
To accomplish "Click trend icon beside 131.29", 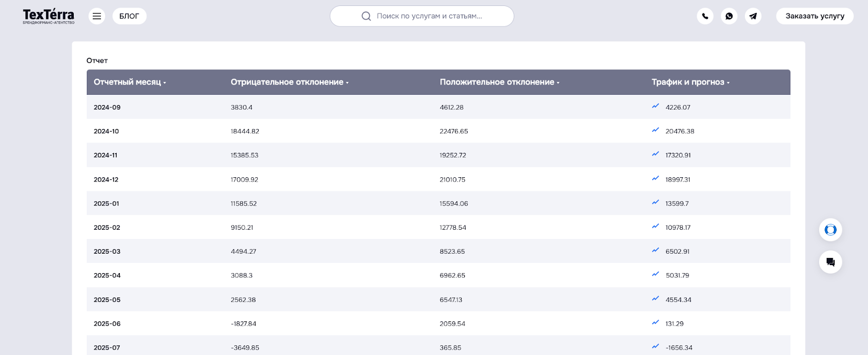I will pyautogui.click(x=655, y=322).
